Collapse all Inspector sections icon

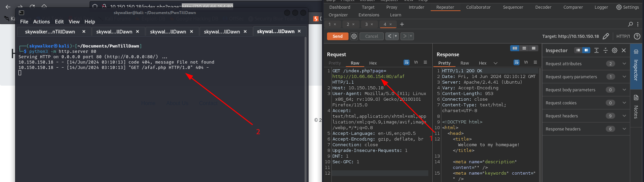pyautogui.click(x=605, y=50)
